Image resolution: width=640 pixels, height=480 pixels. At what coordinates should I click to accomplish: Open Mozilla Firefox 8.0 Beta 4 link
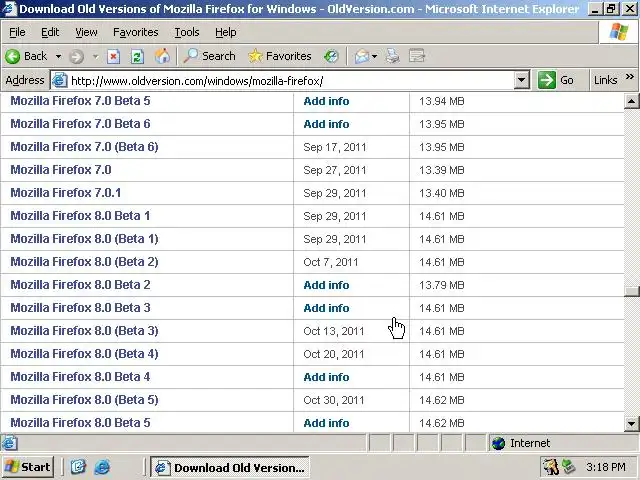80,376
